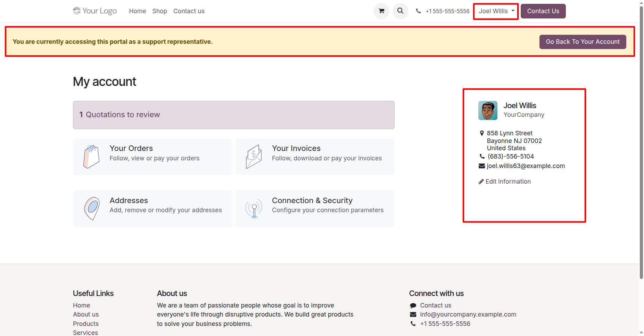Click the joel.willis63@example.com email
Image resolution: width=644 pixels, height=336 pixels.
point(526,166)
